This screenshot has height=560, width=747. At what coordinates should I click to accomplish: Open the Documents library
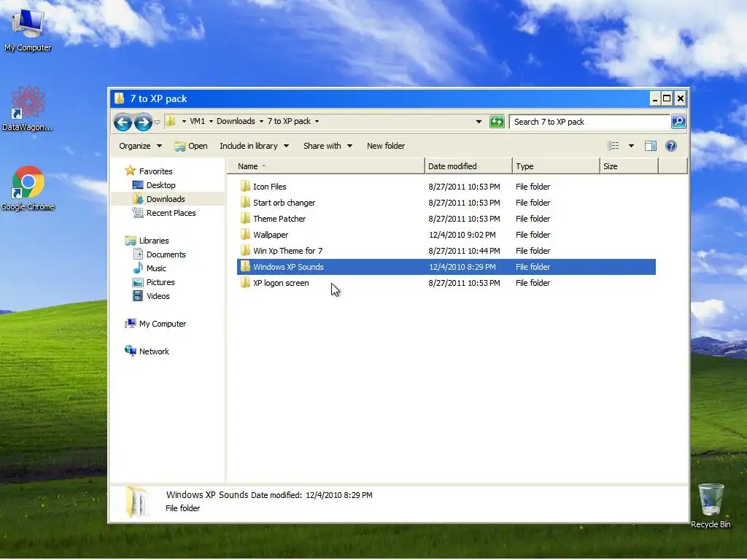click(158, 254)
